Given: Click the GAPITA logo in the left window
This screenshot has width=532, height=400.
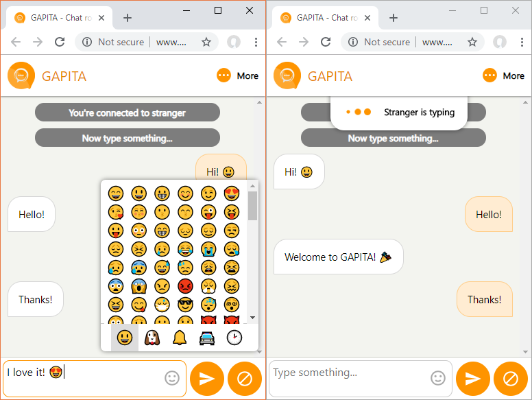Looking at the screenshot, I should 21,75.
